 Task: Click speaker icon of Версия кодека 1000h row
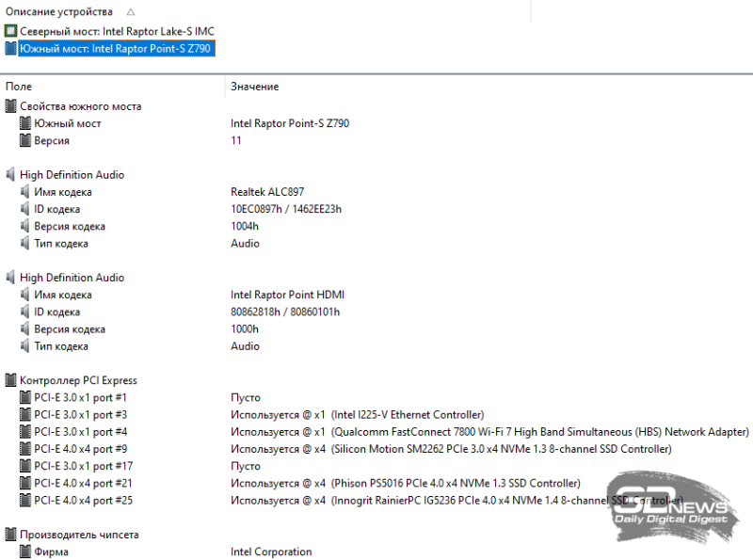coord(25,329)
